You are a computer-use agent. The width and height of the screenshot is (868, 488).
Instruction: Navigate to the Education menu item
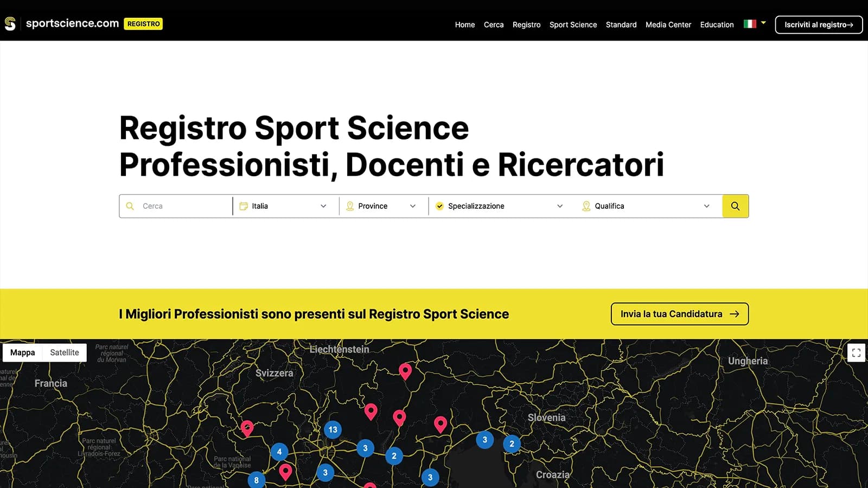point(717,25)
